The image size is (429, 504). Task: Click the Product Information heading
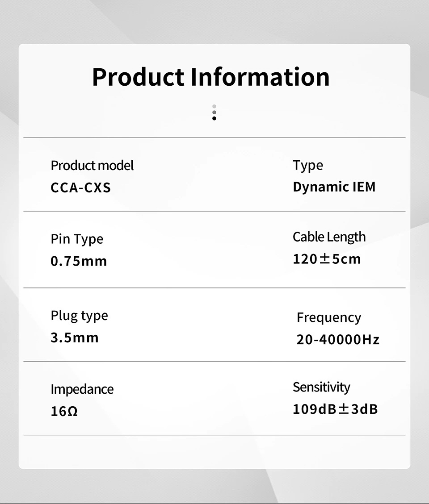(x=211, y=77)
